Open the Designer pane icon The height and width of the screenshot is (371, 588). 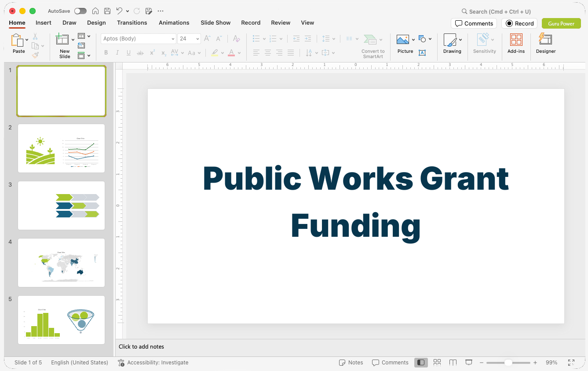[x=545, y=40]
